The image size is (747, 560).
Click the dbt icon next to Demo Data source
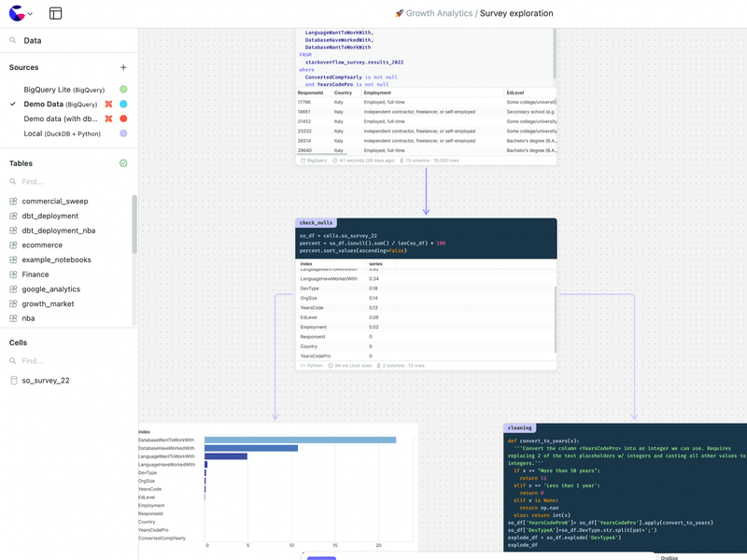click(108, 105)
